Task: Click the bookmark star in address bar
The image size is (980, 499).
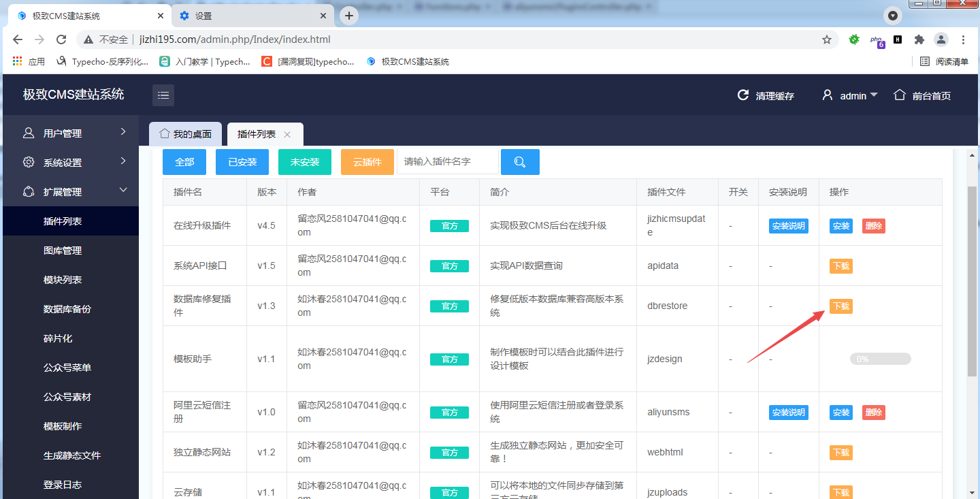Action: (826, 40)
